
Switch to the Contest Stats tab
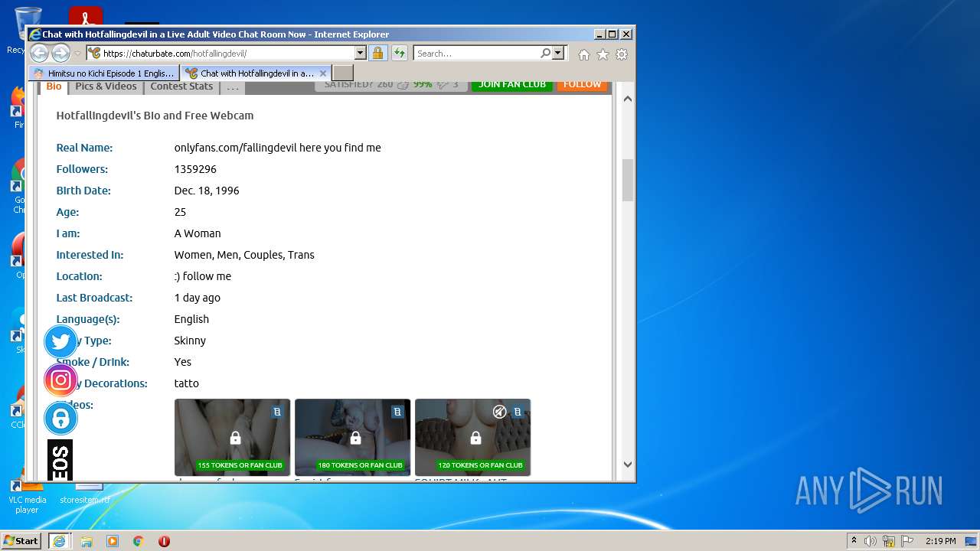pyautogui.click(x=181, y=86)
